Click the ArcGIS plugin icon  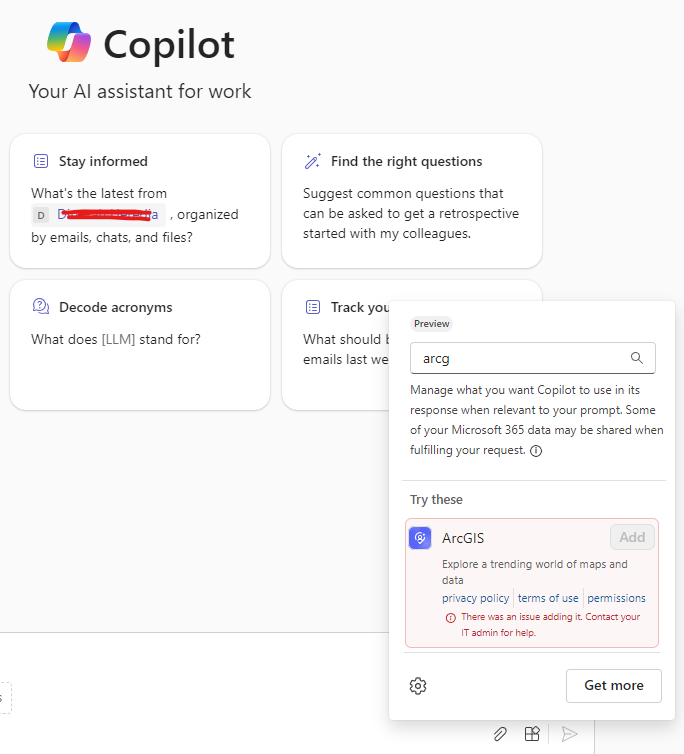(420, 538)
